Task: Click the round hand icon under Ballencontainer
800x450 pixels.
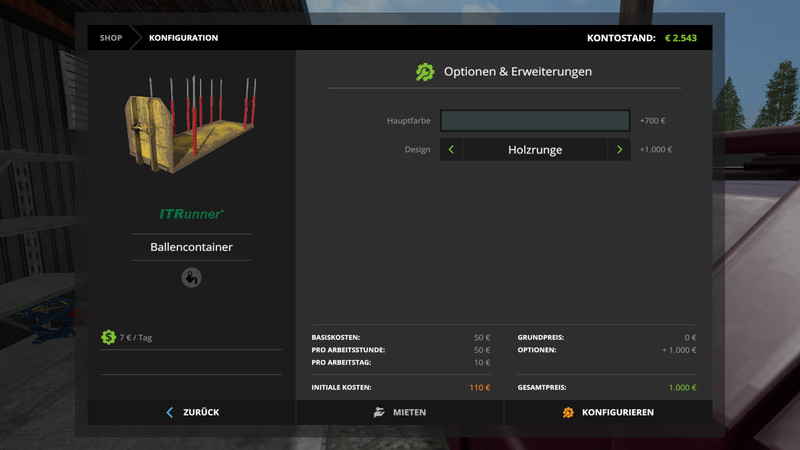Action: 191,278
